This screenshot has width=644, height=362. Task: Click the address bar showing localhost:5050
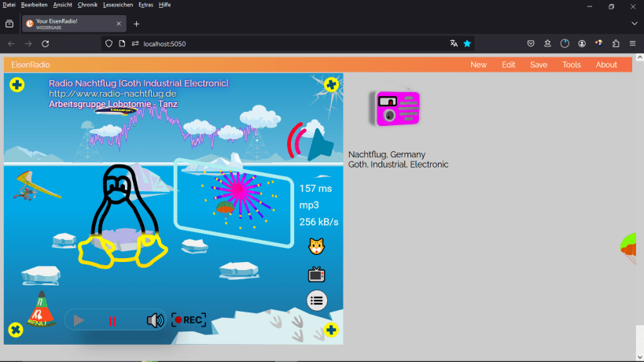coord(288,43)
